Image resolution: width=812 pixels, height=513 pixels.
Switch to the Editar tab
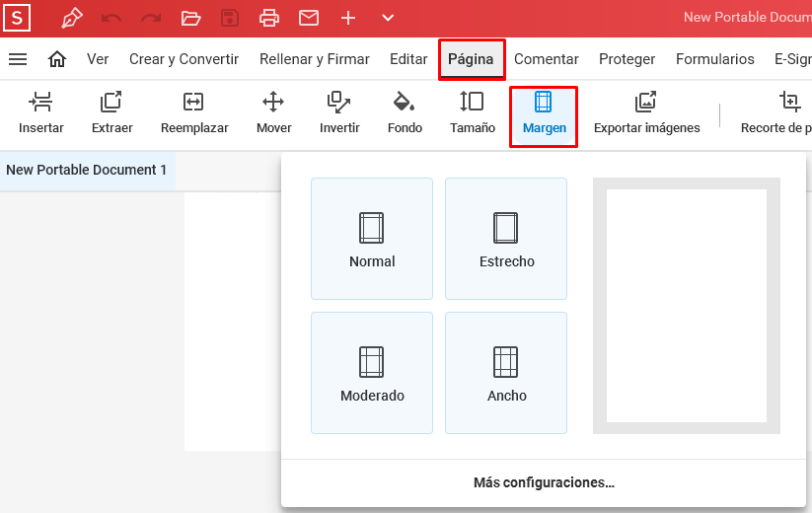tap(408, 59)
